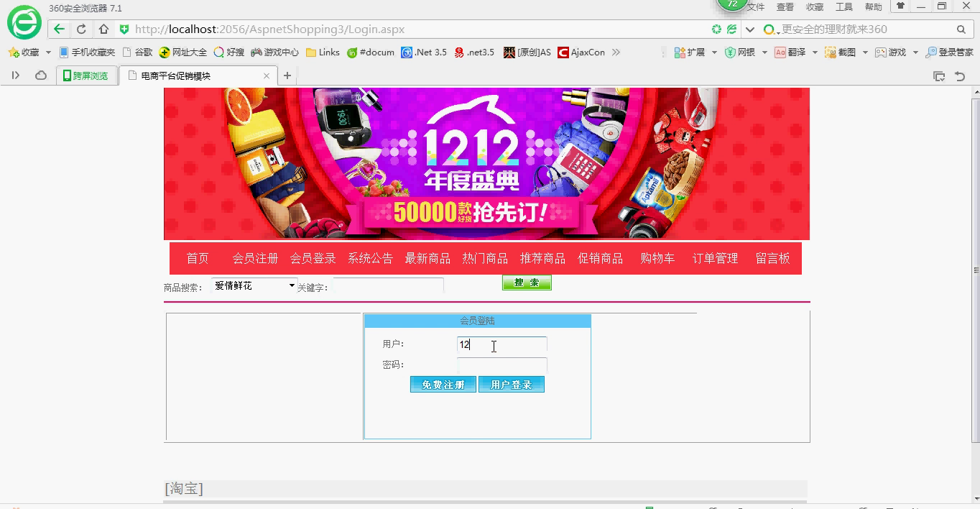The height and width of the screenshot is (509, 980).
Task: Restore closed tab with undo arrow icon
Action: (960, 75)
